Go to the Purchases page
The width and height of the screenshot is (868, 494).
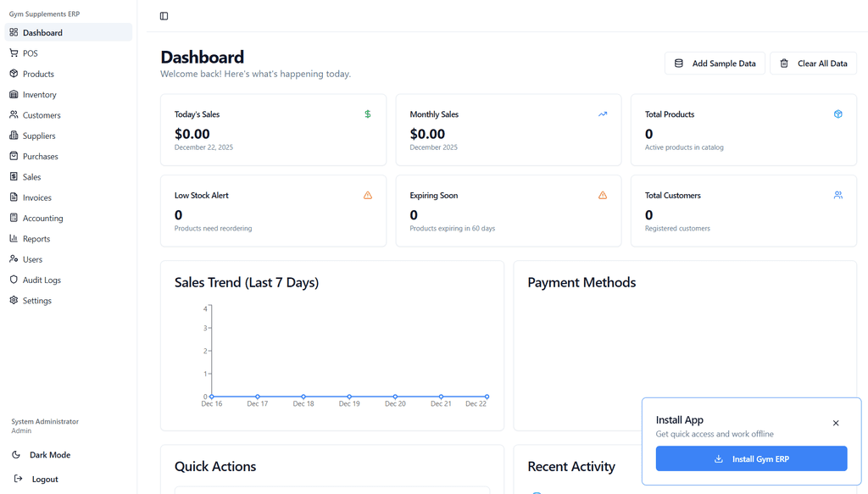coord(40,157)
